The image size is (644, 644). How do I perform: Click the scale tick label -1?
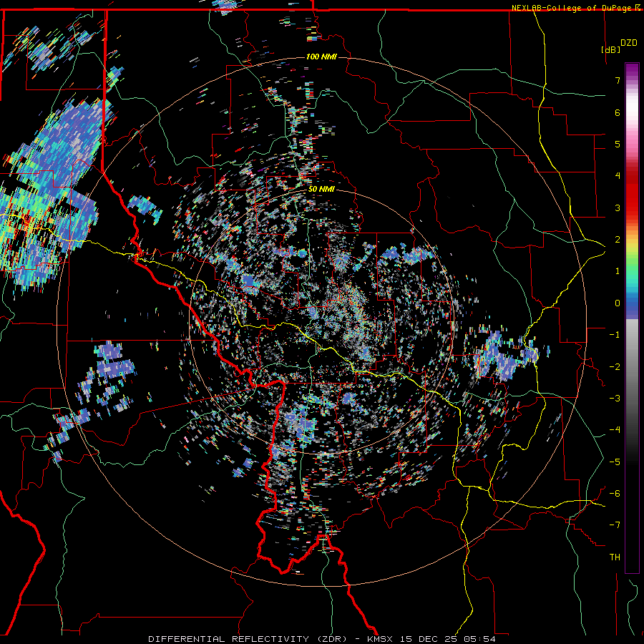[615, 335]
